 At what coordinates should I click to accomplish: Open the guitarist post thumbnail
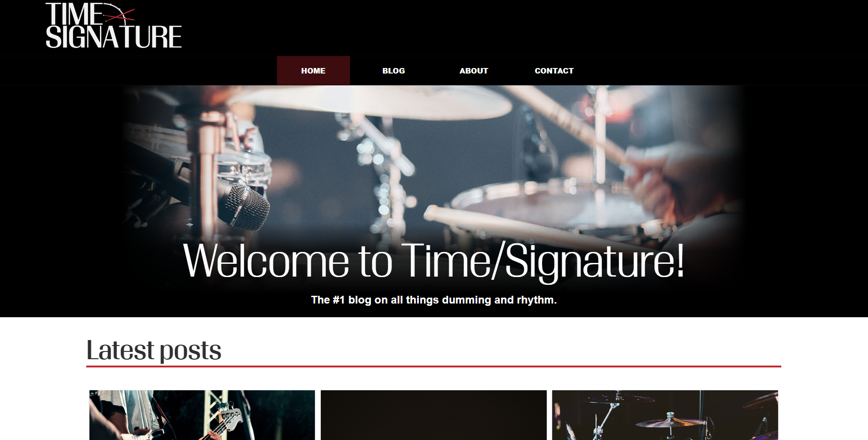point(202,415)
